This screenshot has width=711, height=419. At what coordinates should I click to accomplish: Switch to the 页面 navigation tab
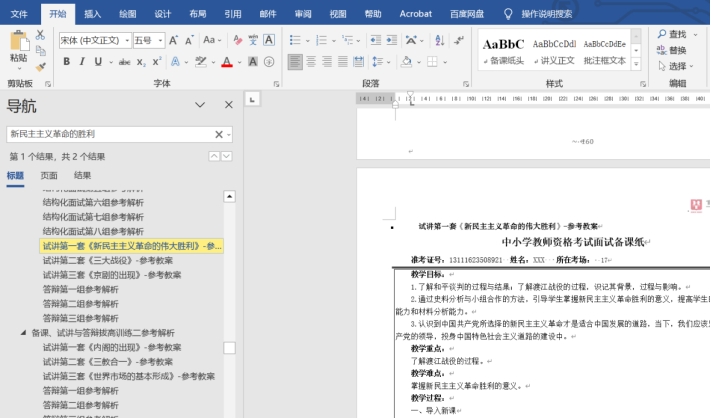click(x=48, y=175)
